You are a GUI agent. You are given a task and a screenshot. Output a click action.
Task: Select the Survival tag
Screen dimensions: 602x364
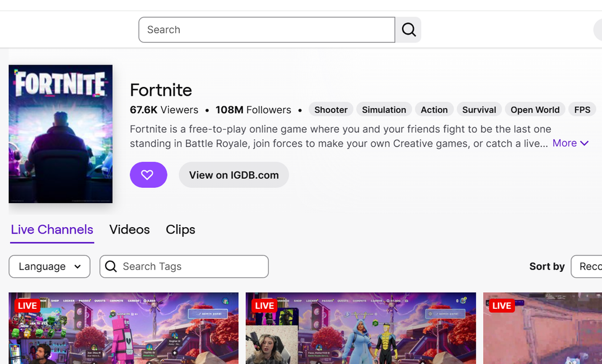pos(479,110)
